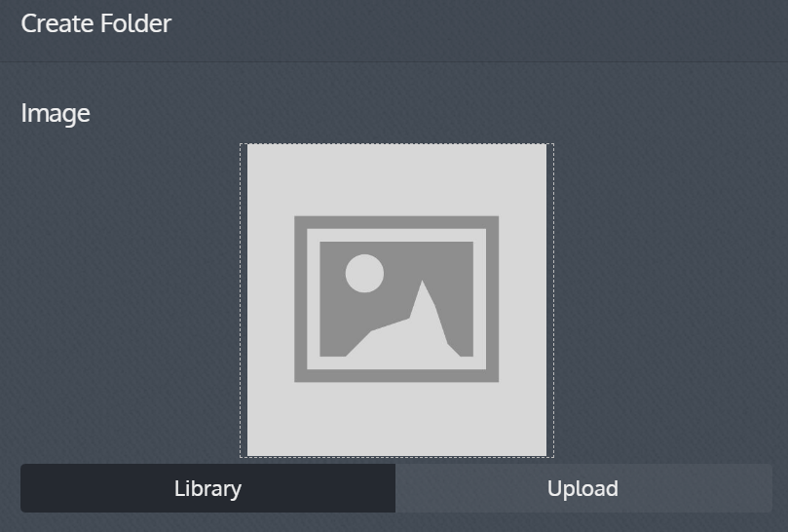The width and height of the screenshot is (788, 532).
Task: Click the Create Folder heading
Action: click(x=96, y=23)
